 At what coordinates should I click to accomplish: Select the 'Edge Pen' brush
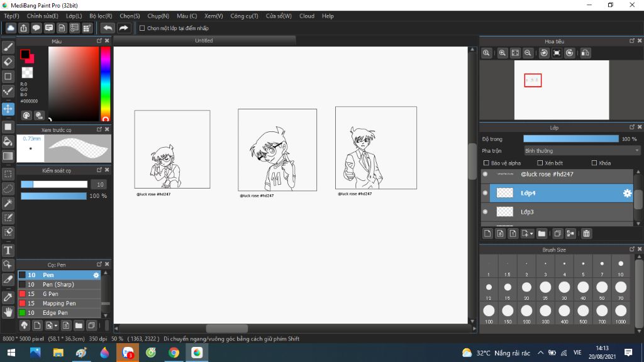(59, 313)
